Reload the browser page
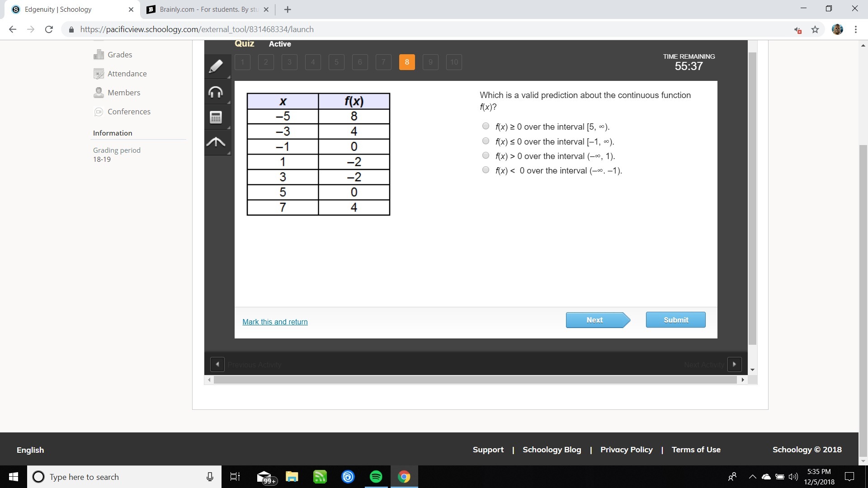 tap(49, 29)
